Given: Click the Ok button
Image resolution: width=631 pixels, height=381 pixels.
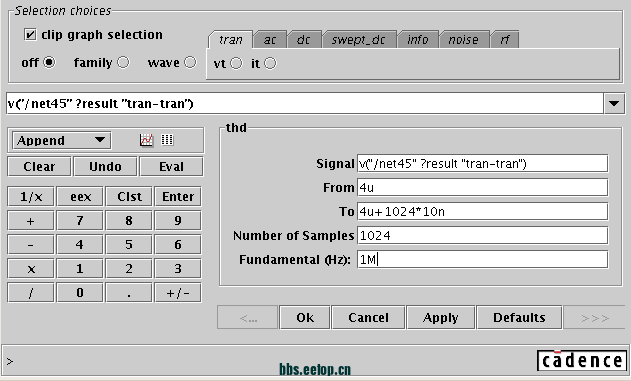Looking at the screenshot, I should click(305, 317).
